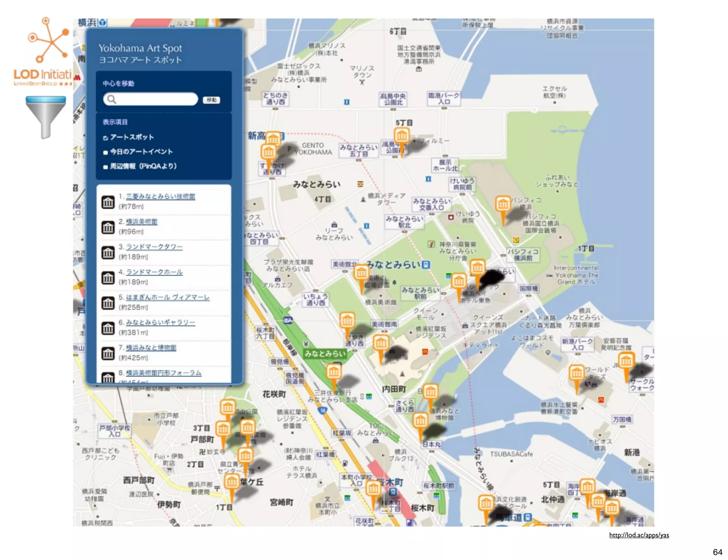This screenshot has width=728, height=560.
Task: Select the ランドマークホール list entry
Action: point(154,272)
